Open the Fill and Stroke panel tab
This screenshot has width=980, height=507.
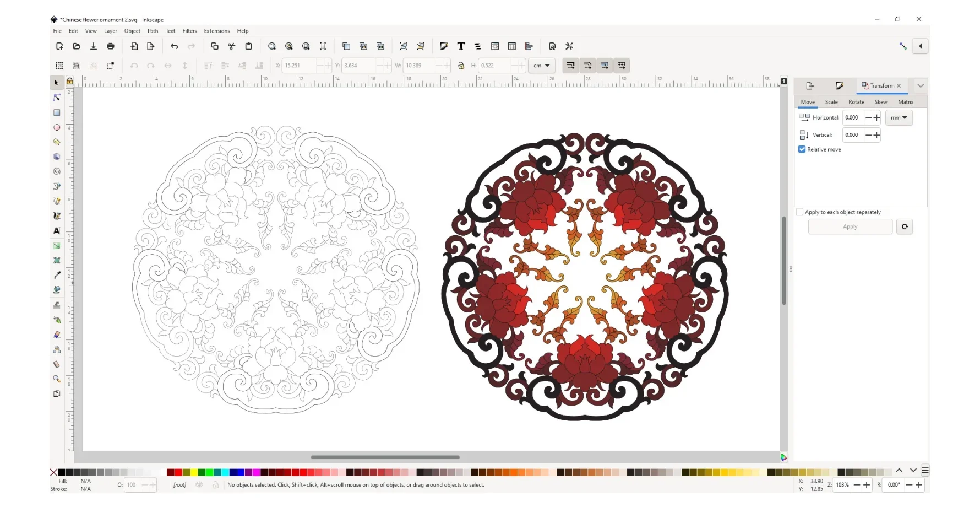839,86
